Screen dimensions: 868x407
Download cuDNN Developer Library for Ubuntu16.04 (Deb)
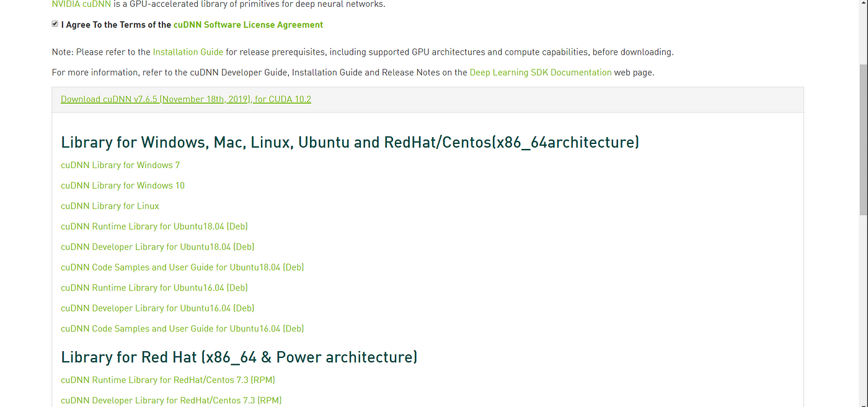(x=157, y=308)
